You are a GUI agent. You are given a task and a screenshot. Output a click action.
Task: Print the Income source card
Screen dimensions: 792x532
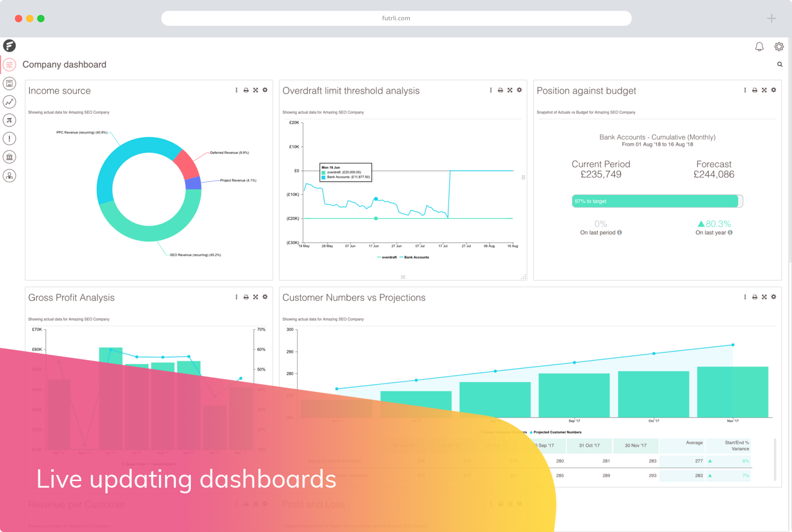[x=246, y=90]
